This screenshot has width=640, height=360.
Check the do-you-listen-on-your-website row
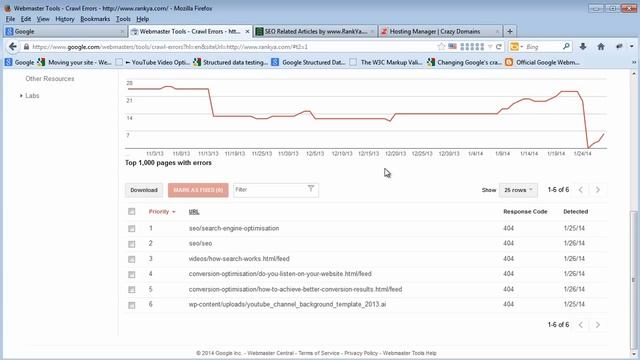[x=131, y=274]
